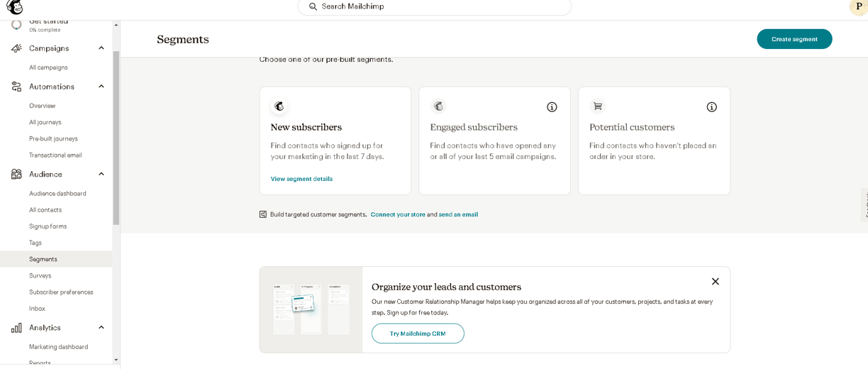Select the New subscribers card title
Image resolution: width=868 pixels, height=369 pixels.
pos(306,127)
